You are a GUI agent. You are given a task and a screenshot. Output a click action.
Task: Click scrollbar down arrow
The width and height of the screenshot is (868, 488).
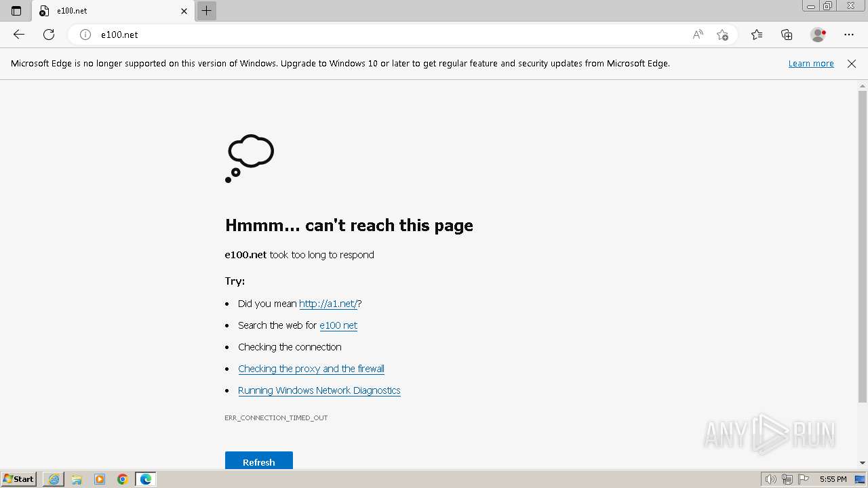pyautogui.click(x=863, y=463)
